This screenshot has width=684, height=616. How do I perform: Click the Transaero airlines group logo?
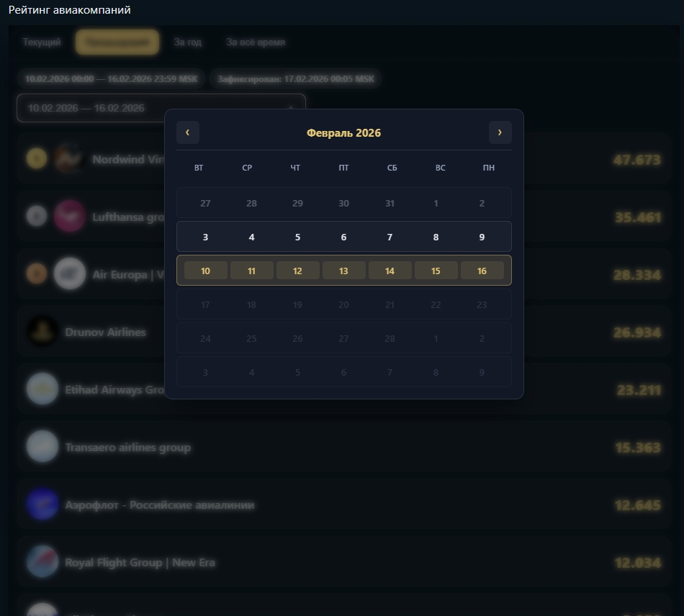point(42,447)
